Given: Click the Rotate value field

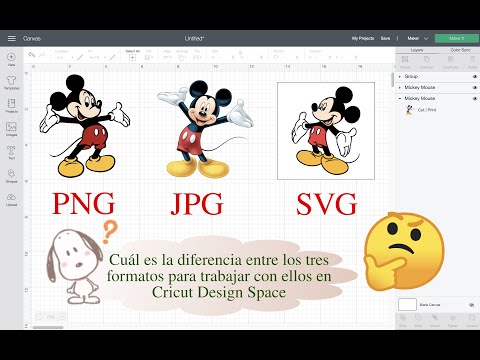Looking at the screenshot, I should (x=285, y=58).
